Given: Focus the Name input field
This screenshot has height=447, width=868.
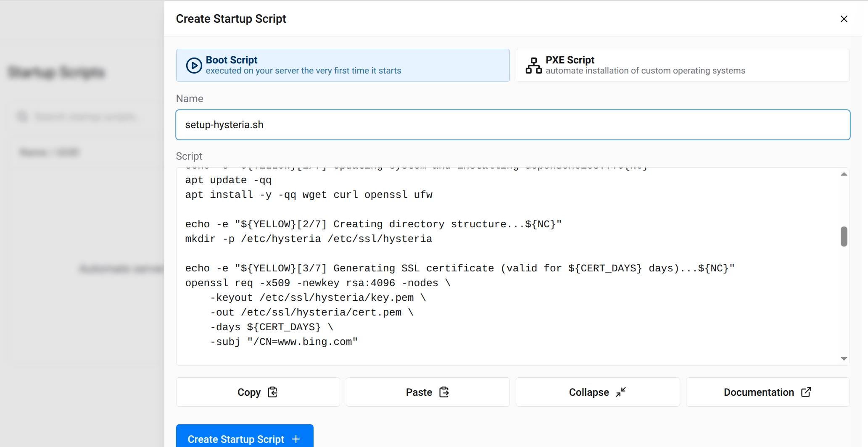Looking at the screenshot, I should [x=513, y=125].
